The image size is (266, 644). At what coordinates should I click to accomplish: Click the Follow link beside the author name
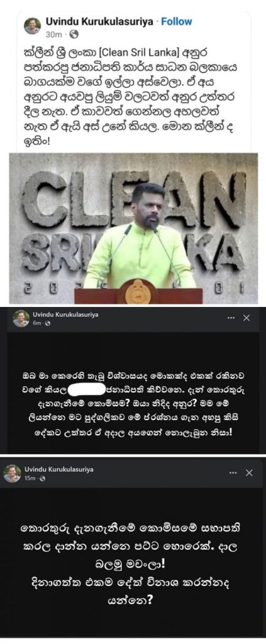click(176, 22)
